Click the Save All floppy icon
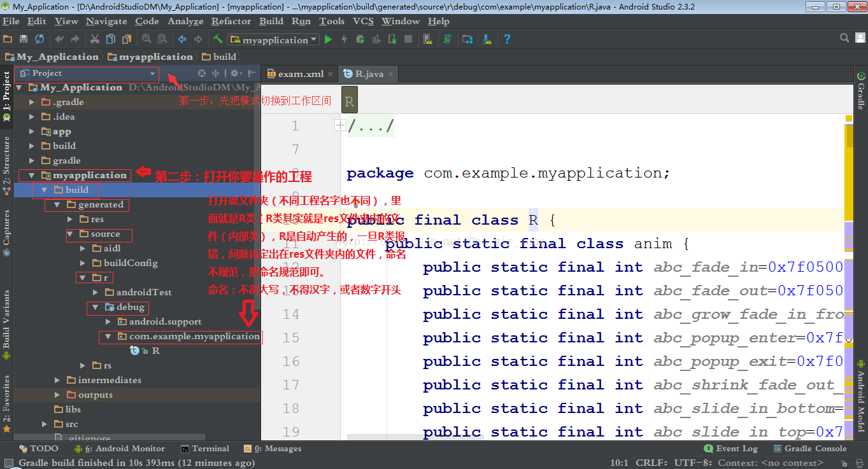 [24, 39]
